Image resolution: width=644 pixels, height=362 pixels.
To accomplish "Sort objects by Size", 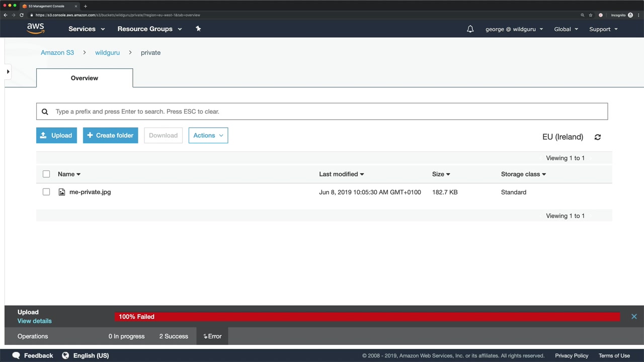I will pos(441,174).
